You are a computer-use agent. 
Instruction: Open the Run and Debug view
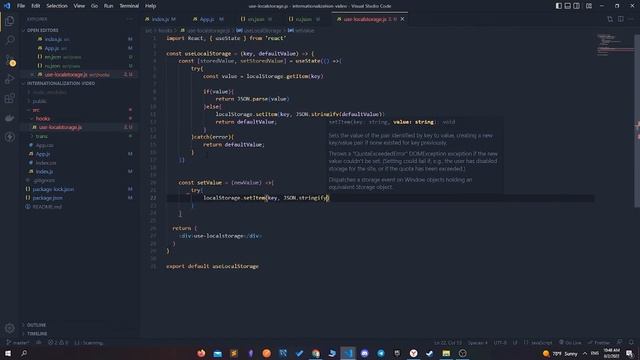(9, 79)
